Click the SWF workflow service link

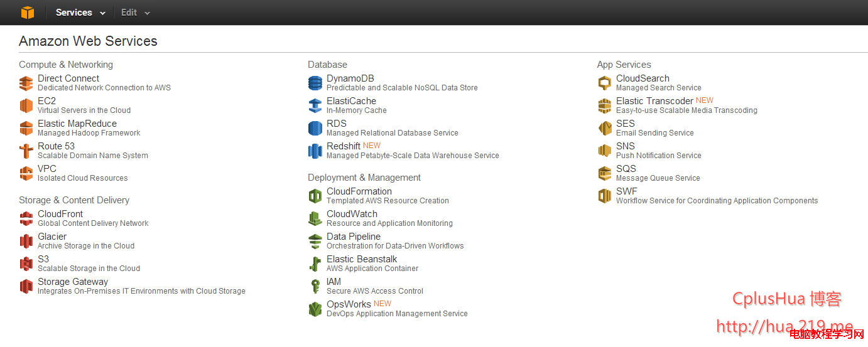[626, 191]
